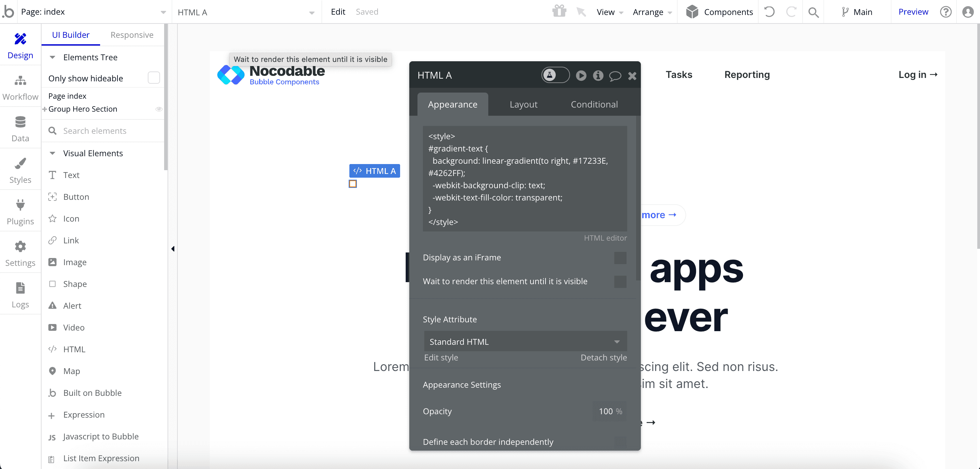Open the search magnifier in top bar
Screen dimensions: 980x469
point(813,12)
